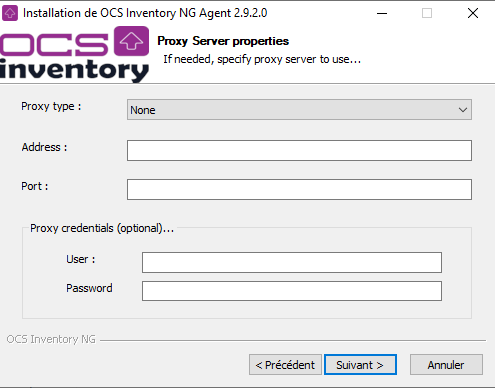Image resolution: width=495 pixels, height=388 pixels.
Task: Close the installer window
Action: (x=473, y=13)
